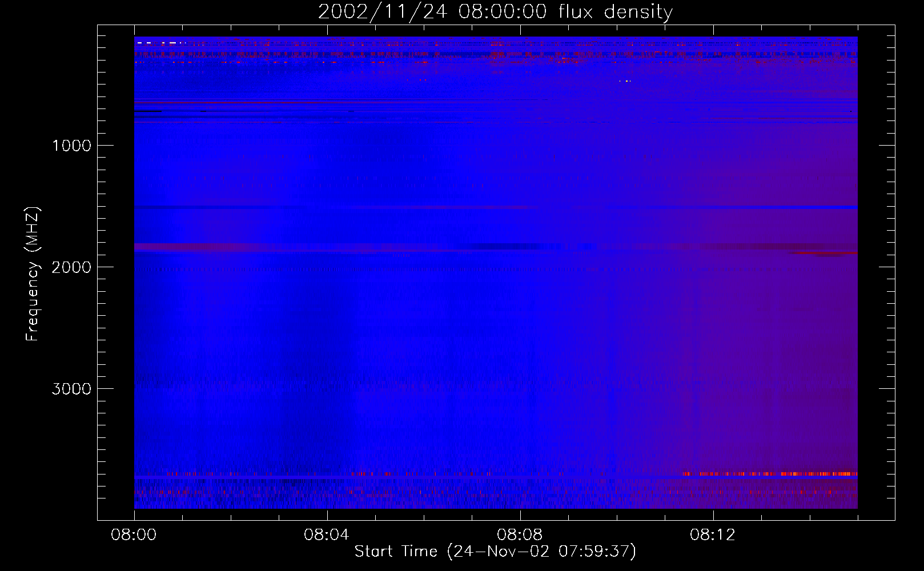
Task: Click the 3000 frequency tick label
Action: click(71, 389)
